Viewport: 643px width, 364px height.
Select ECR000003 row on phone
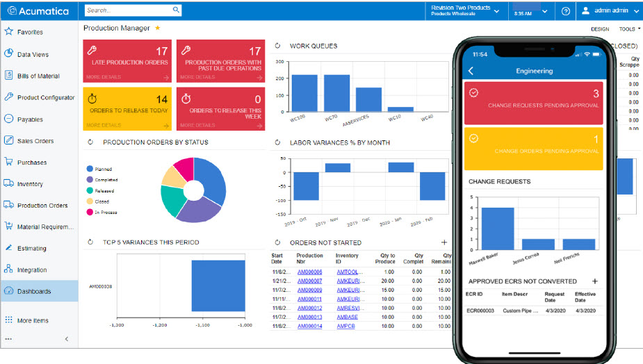pos(534,311)
